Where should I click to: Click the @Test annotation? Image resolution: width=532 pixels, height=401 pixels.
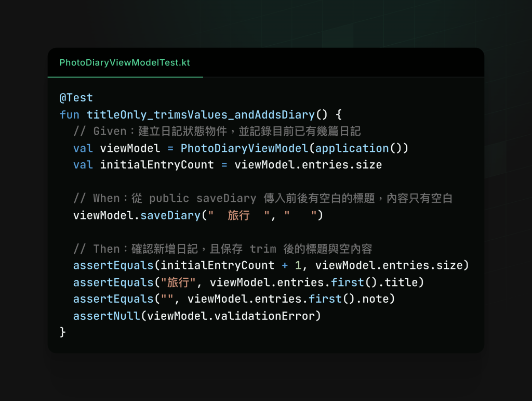point(76,98)
